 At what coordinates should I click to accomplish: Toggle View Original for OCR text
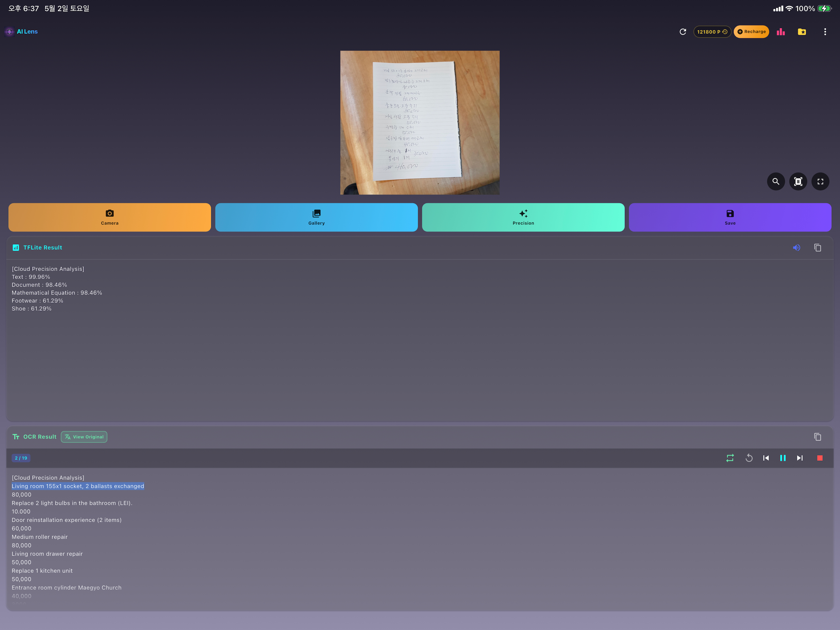coord(84,437)
